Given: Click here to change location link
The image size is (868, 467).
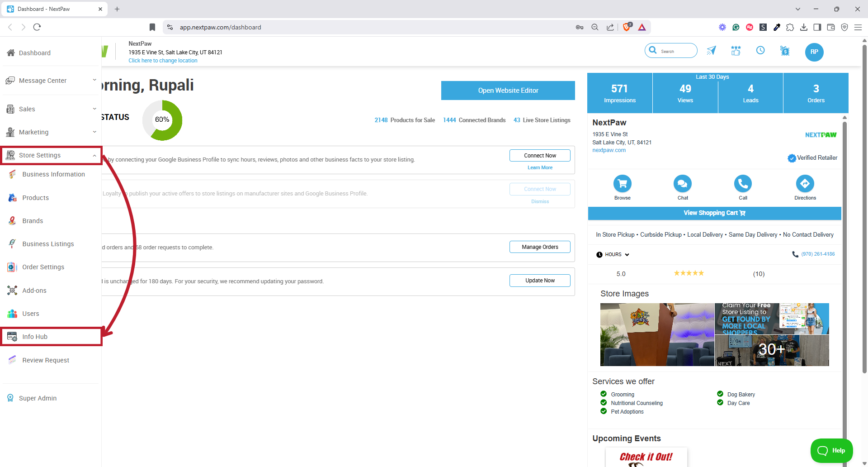Looking at the screenshot, I should [x=163, y=61].
